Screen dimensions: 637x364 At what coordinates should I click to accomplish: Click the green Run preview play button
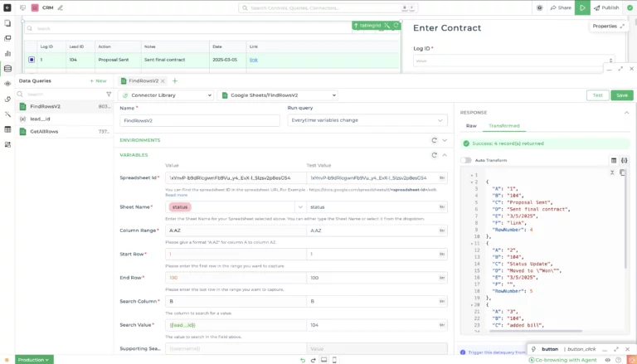click(x=583, y=7)
